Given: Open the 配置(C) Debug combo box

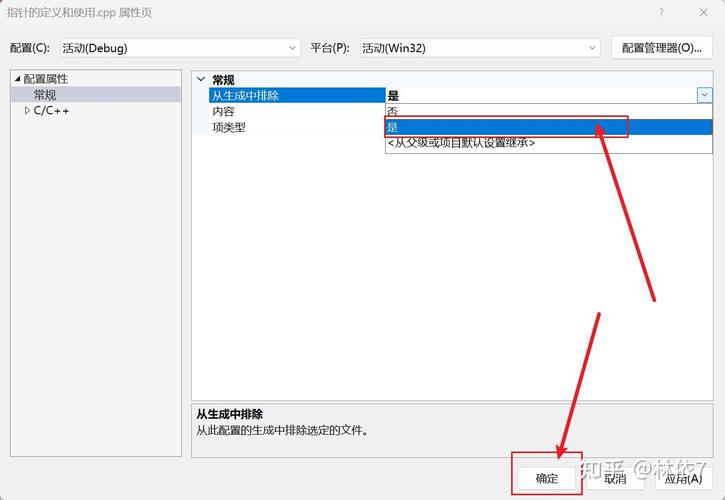Looking at the screenshot, I should click(180, 48).
